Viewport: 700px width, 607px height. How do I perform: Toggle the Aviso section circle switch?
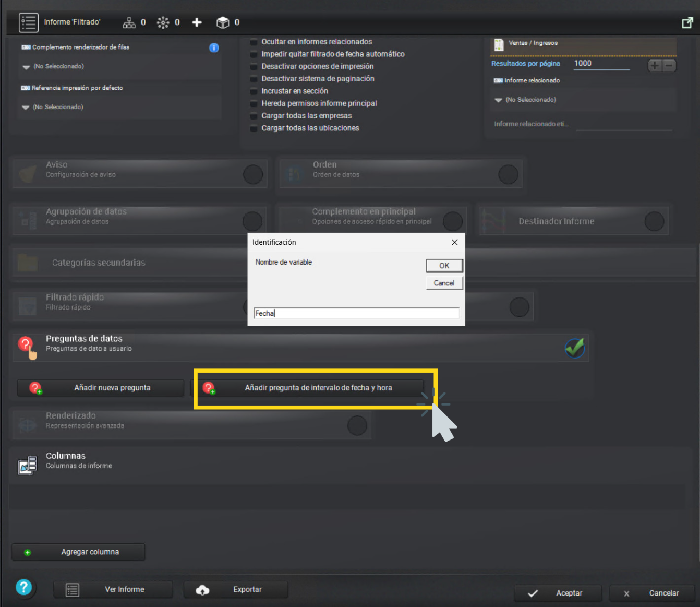click(x=253, y=174)
